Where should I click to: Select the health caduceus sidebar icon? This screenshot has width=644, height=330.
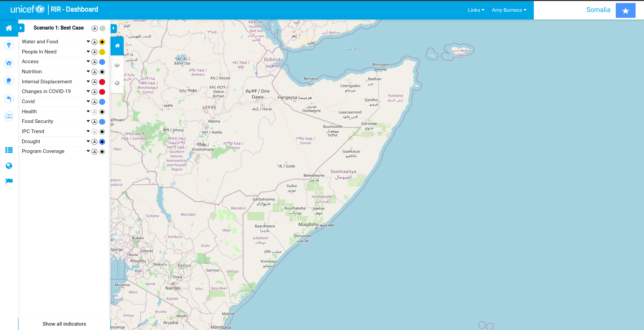point(9,45)
